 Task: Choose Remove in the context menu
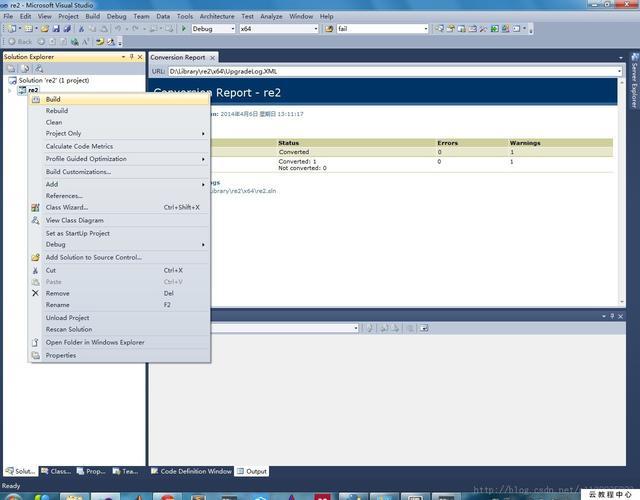click(119, 293)
